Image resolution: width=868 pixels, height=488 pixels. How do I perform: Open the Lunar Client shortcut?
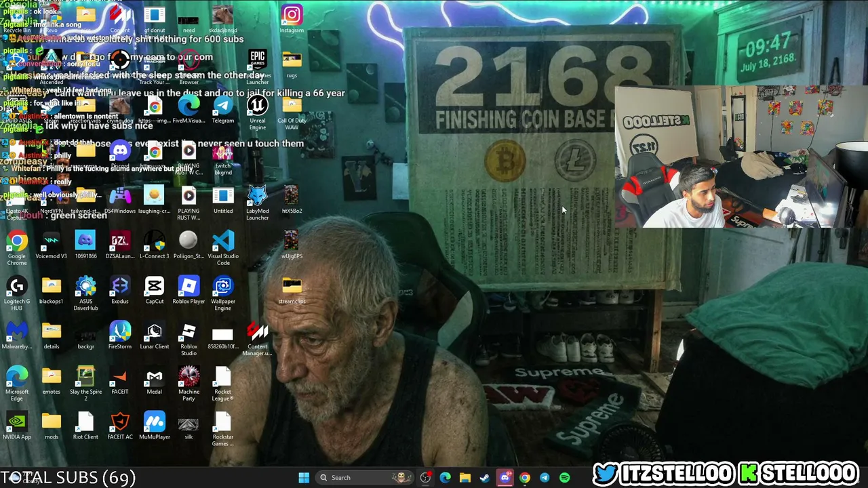tap(154, 336)
